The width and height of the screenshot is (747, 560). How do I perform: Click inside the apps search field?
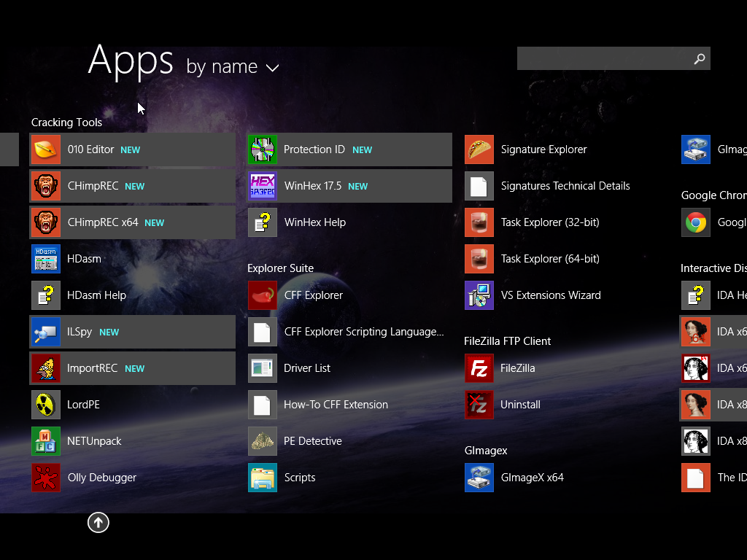614,58
